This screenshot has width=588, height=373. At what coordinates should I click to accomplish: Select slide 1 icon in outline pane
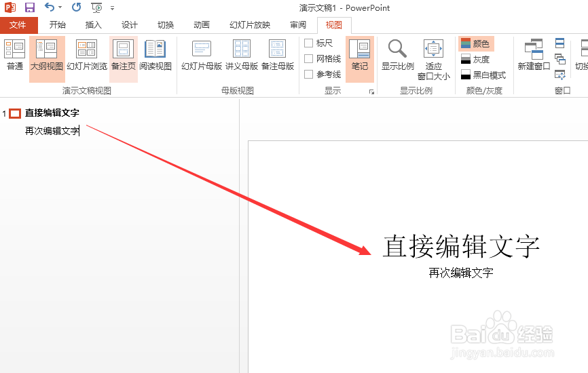point(15,113)
